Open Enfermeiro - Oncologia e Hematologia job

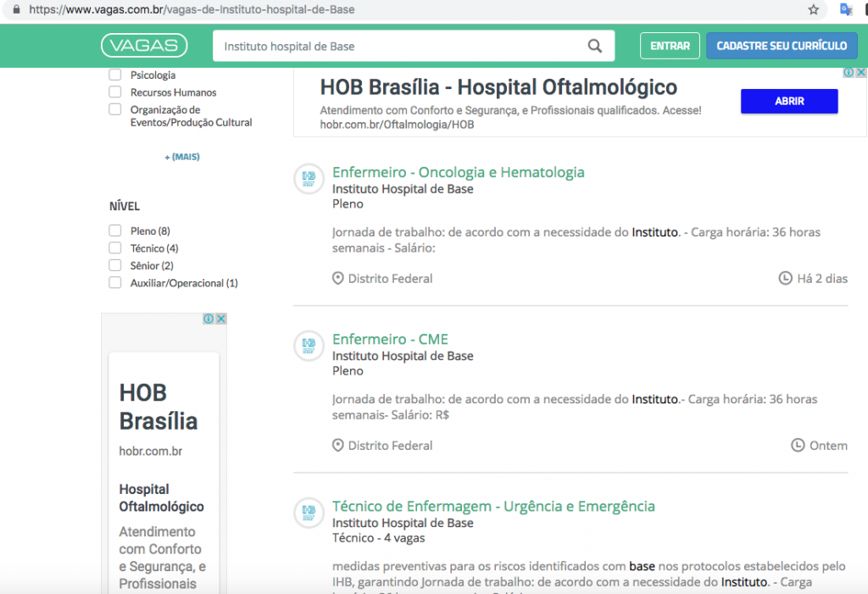(458, 172)
